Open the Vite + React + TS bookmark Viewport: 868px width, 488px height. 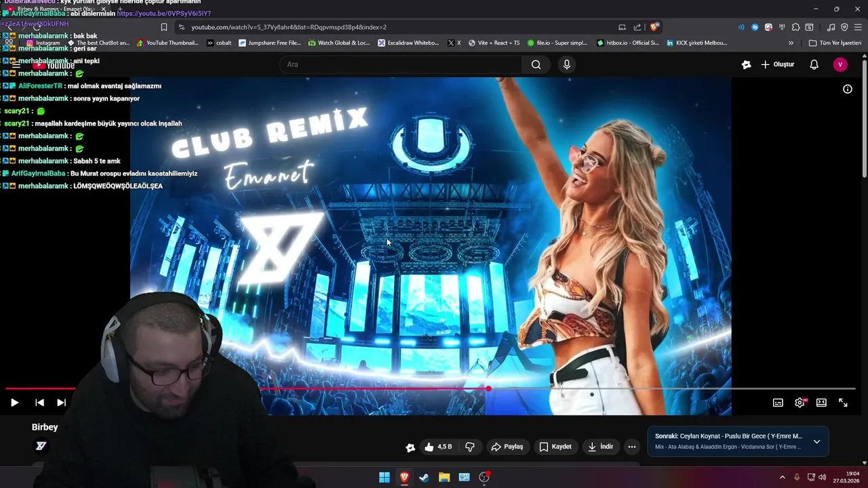click(x=494, y=43)
